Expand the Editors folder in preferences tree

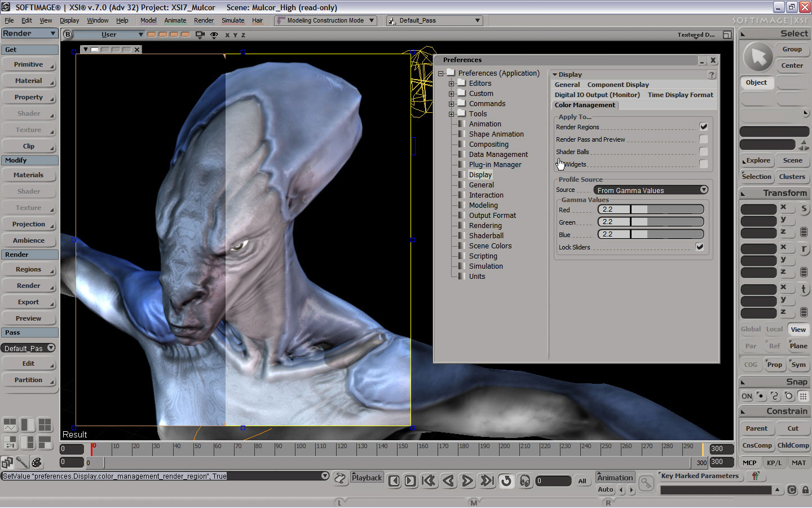(451, 84)
